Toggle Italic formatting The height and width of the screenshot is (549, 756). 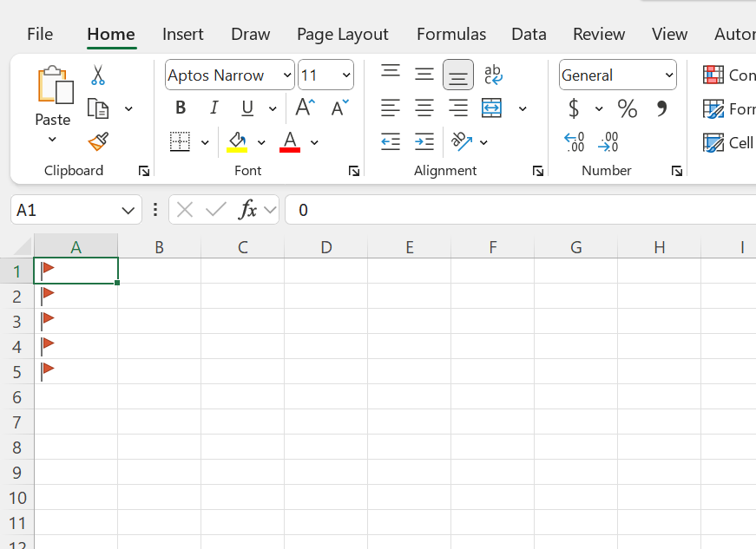click(x=214, y=108)
